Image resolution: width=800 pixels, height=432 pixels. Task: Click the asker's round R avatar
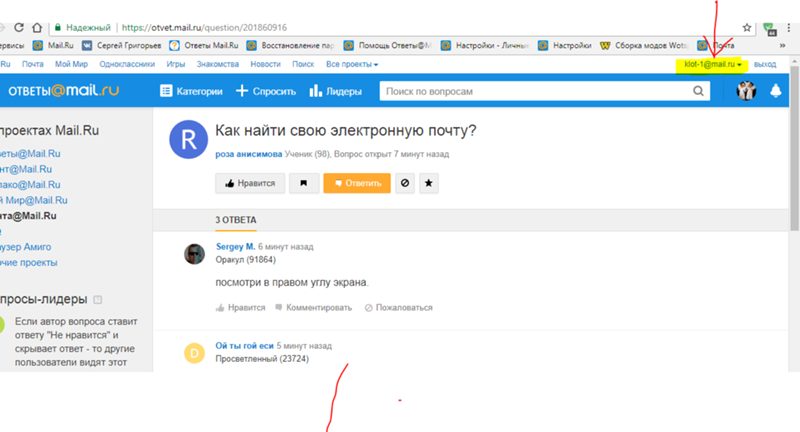pyautogui.click(x=188, y=139)
